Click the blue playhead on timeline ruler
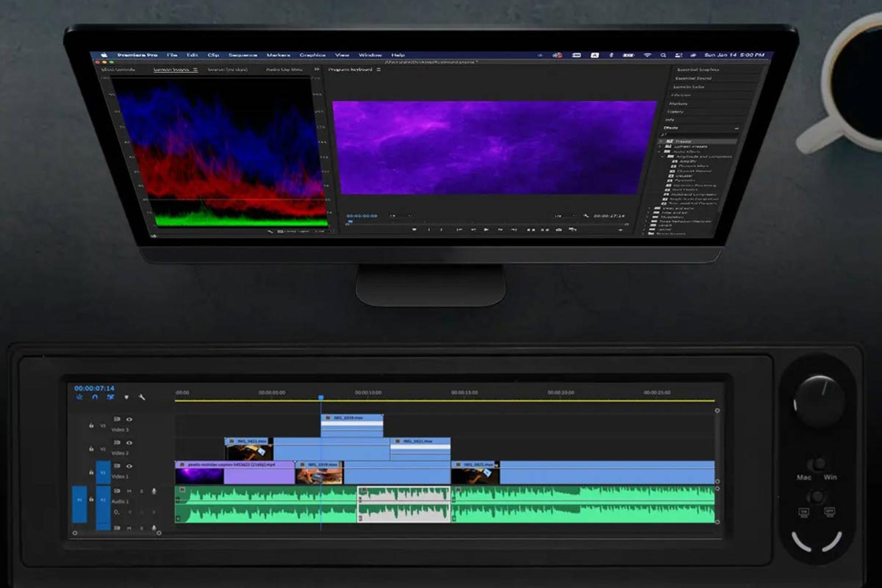Viewport: 882px width, 588px height. [321, 397]
